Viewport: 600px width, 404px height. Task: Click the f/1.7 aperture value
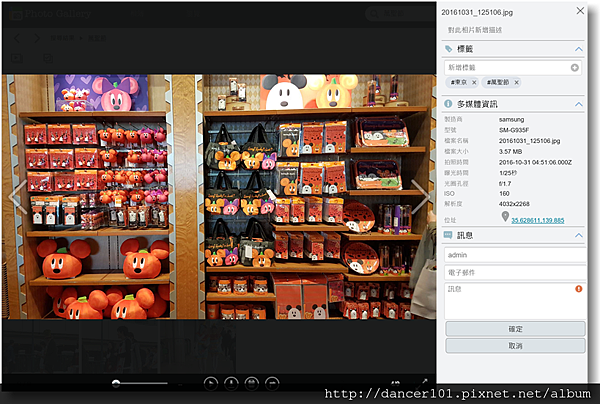click(505, 184)
